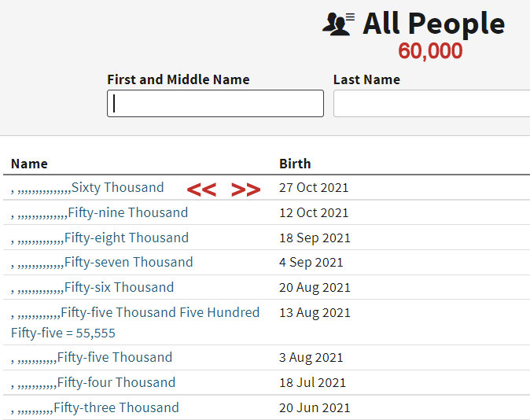
Task: Click the Last Name input field
Action: pyautogui.click(x=431, y=104)
